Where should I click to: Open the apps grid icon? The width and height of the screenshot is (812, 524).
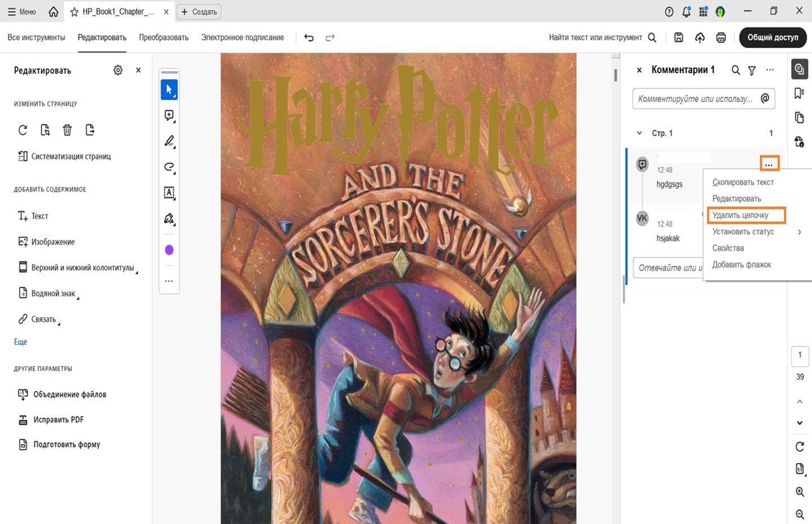(x=703, y=12)
